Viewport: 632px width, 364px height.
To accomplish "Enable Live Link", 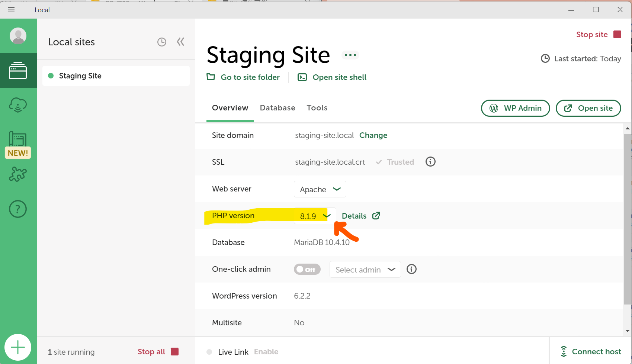I will [x=266, y=352].
